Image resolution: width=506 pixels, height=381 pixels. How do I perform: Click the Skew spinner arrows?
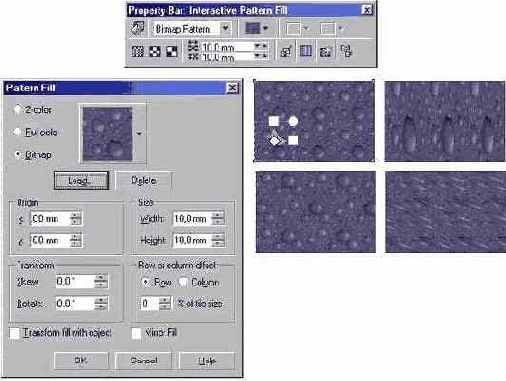[101, 281]
